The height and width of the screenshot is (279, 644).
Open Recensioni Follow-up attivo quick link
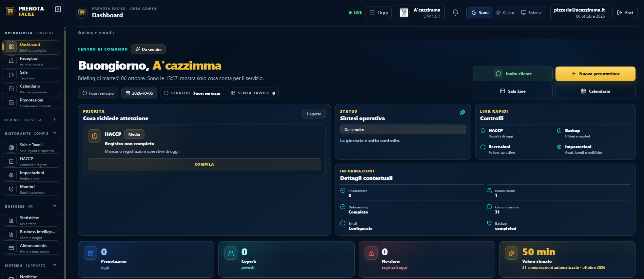[x=516, y=149]
